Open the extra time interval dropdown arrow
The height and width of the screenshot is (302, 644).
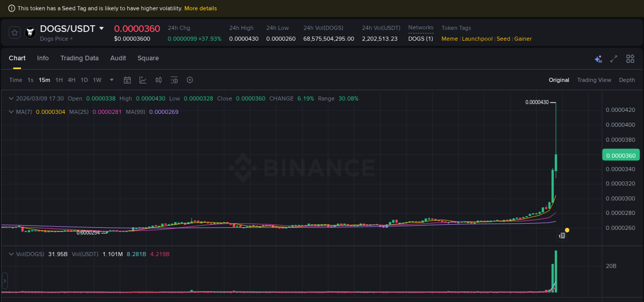pos(111,80)
